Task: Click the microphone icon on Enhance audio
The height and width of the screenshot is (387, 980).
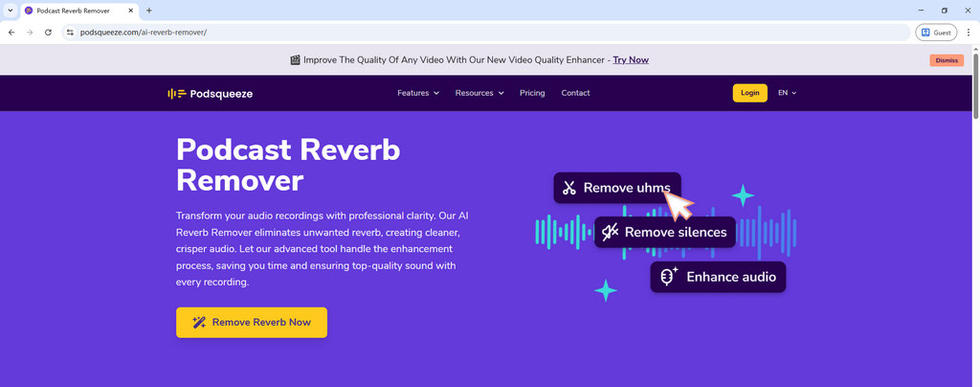Action: coord(669,277)
